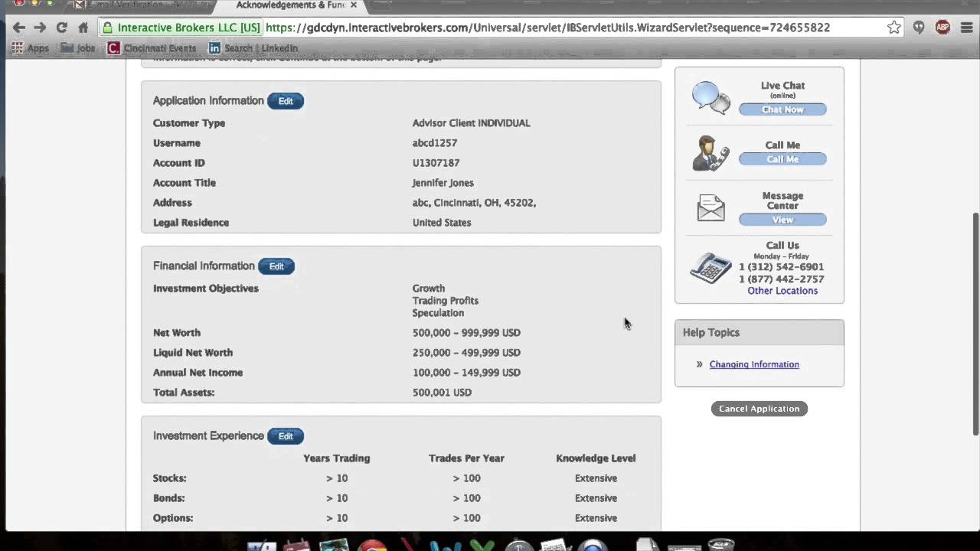Screen dimensions: 980x551
Task: Click the Net Worth value 500,000 - 999,999 USD
Action: [466, 333]
